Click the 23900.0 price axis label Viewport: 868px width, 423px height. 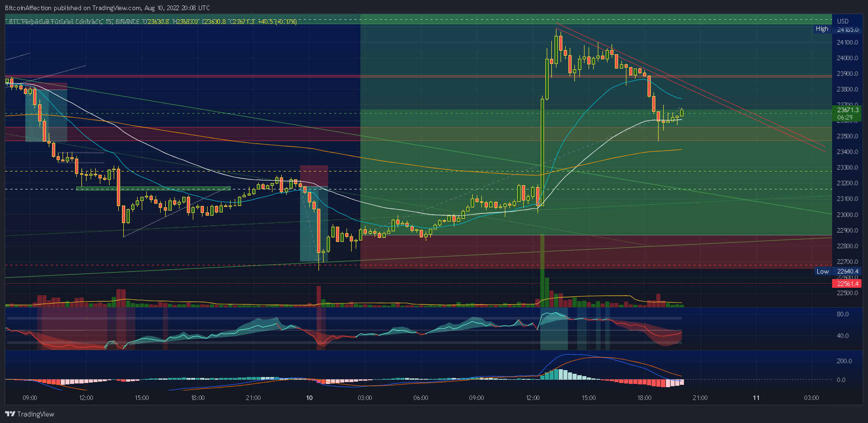pos(848,74)
